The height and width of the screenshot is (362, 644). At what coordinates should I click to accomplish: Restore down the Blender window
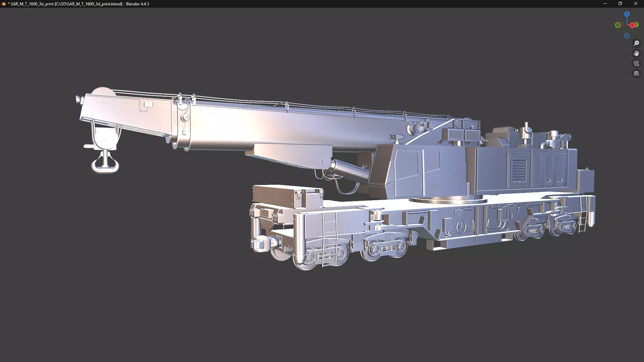coord(620,4)
